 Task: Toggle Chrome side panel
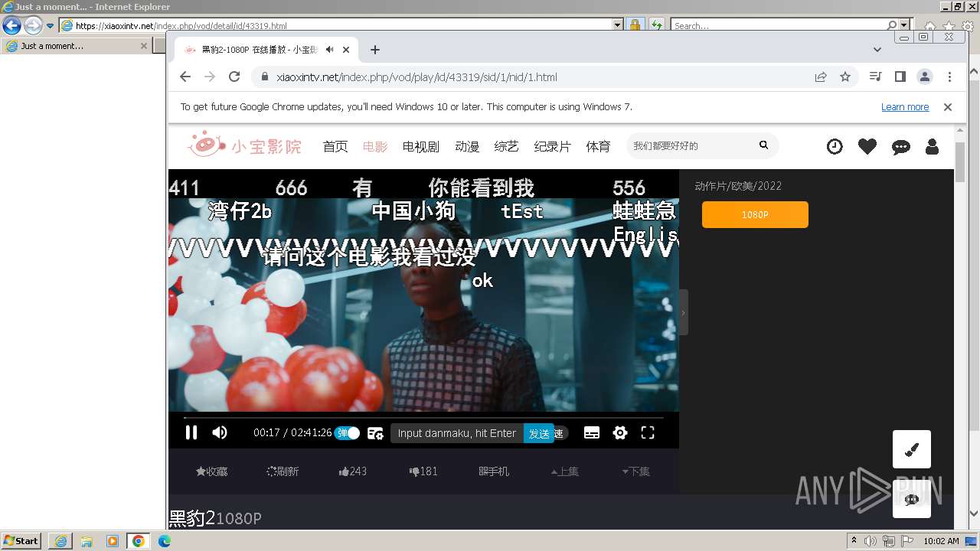pyautogui.click(x=900, y=77)
